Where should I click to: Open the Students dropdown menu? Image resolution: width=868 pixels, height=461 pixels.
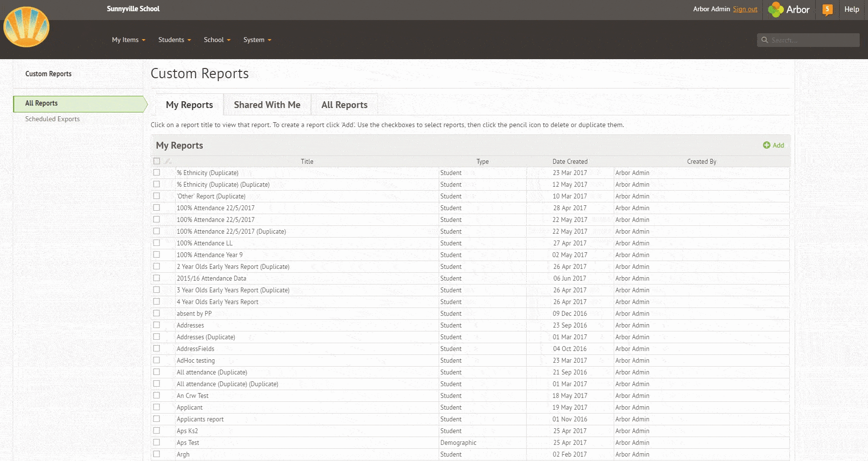pos(174,40)
